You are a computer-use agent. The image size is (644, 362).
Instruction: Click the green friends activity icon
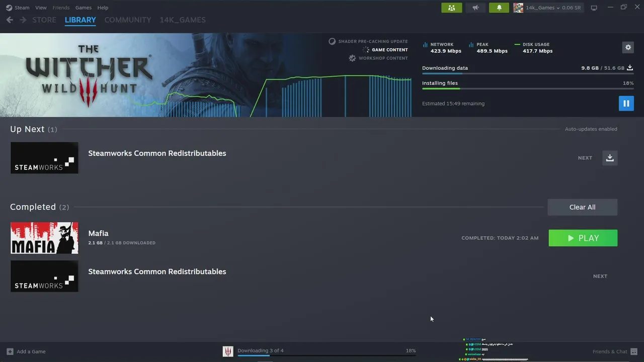pos(452,8)
